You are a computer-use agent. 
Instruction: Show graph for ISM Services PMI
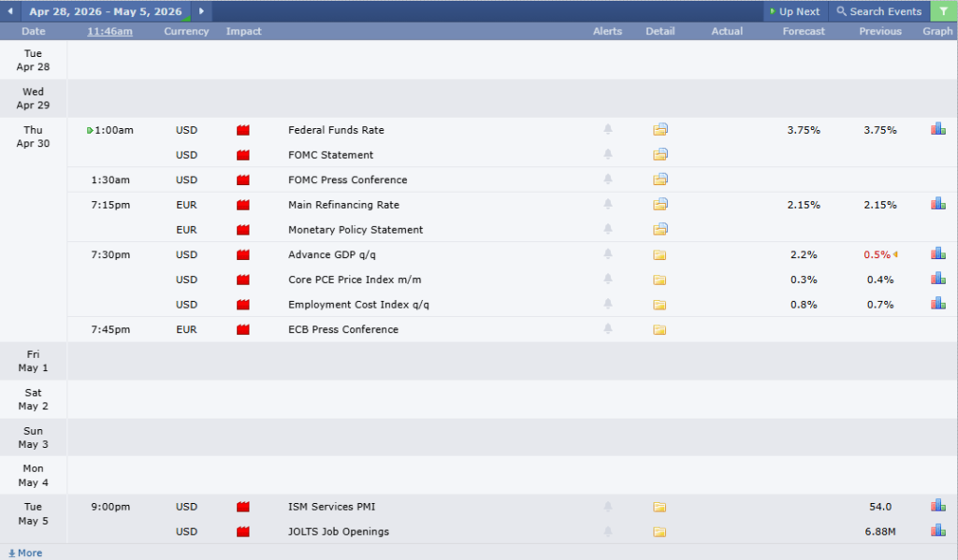tap(937, 506)
